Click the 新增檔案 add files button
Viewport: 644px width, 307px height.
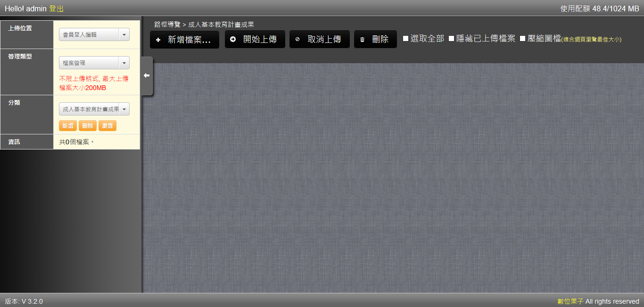(184, 40)
